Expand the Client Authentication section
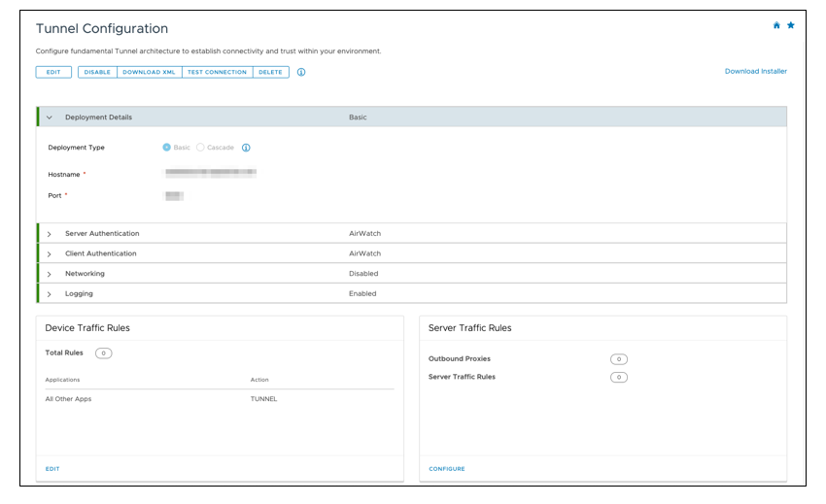The image size is (826, 504). 50,254
